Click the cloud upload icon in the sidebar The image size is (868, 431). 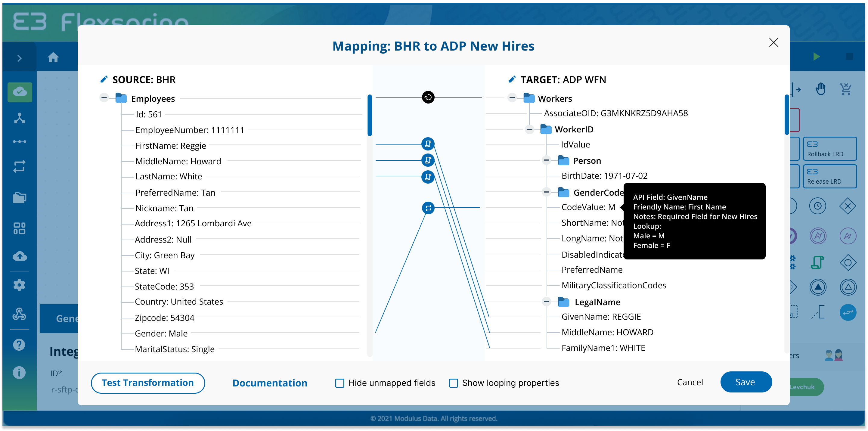click(x=20, y=256)
